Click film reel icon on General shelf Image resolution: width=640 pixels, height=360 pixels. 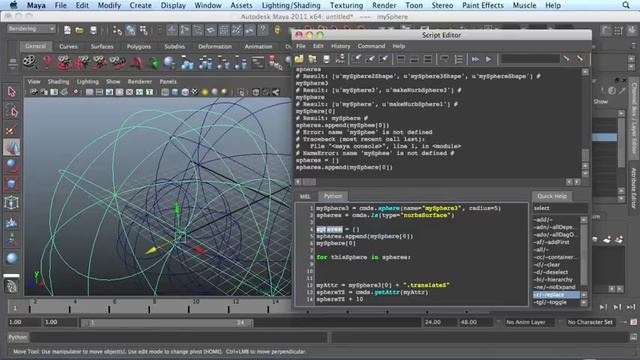click(30, 62)
